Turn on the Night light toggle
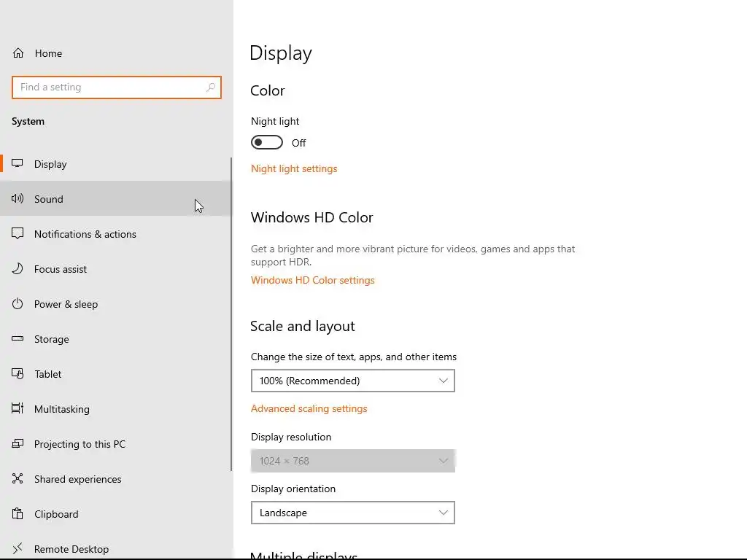Viewport: 747px width, 560px height. click(267, 142)
